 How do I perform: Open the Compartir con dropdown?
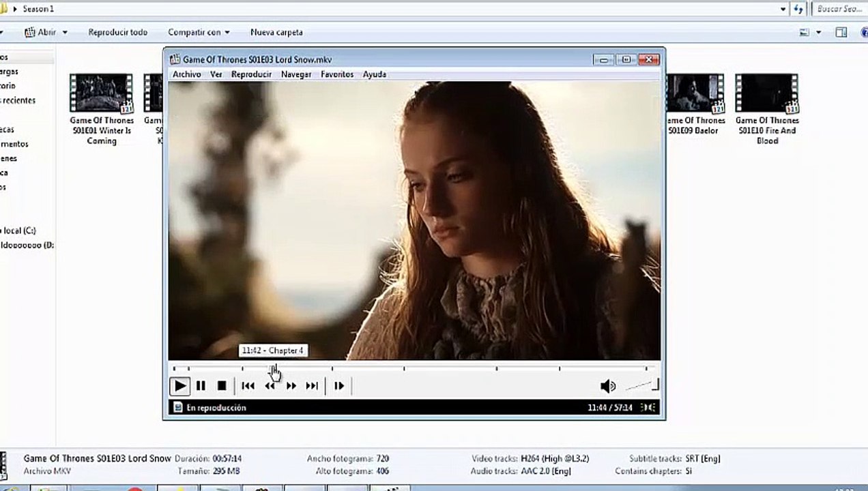click(x=199, y=32)
